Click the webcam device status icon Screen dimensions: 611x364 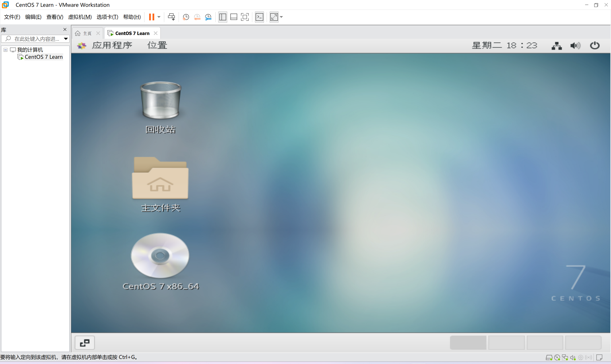(x=581, y=358)
